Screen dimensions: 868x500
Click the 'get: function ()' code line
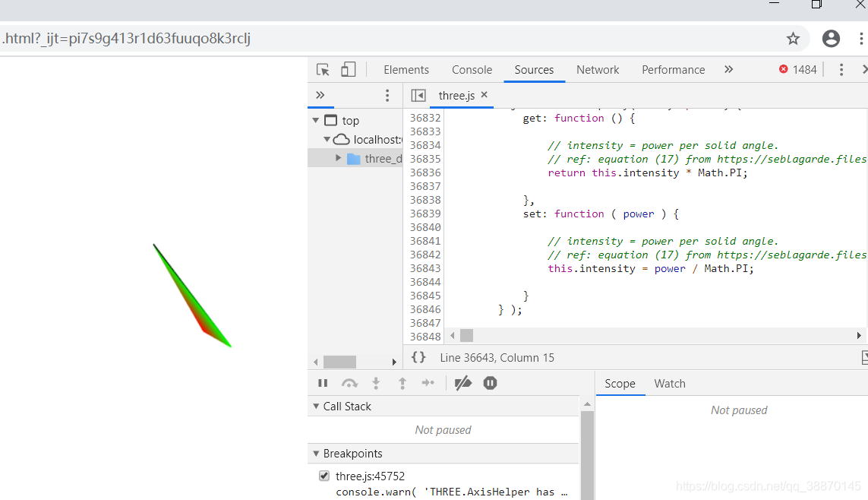579,118
